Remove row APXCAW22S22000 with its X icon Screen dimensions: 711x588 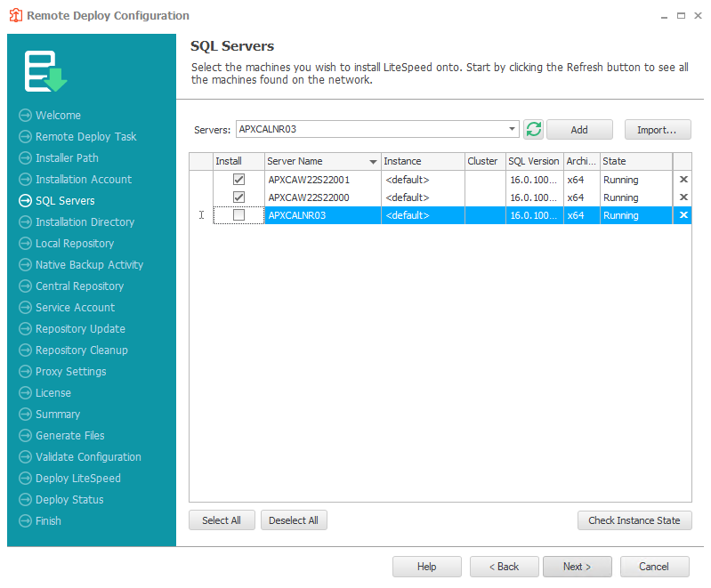tap(683, 197)
